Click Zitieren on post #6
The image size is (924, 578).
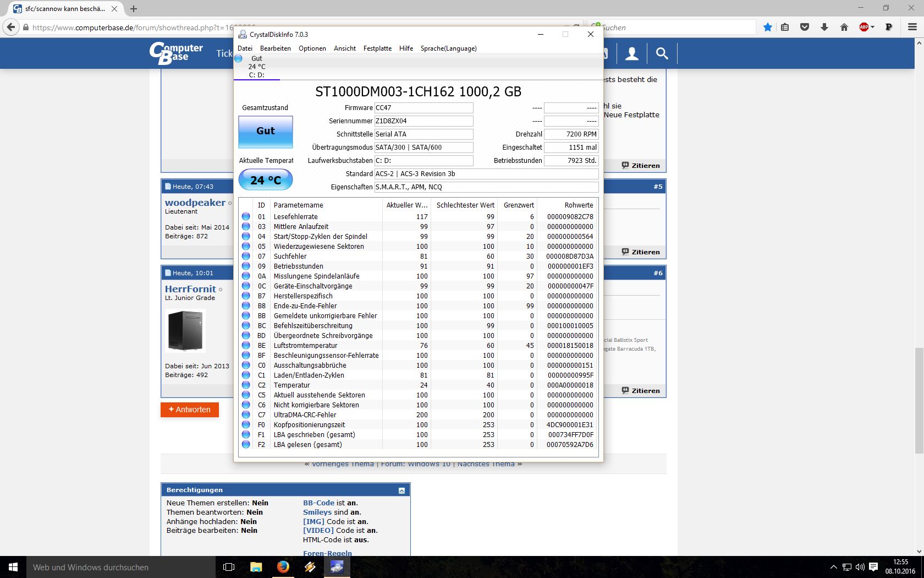(641, 391)
